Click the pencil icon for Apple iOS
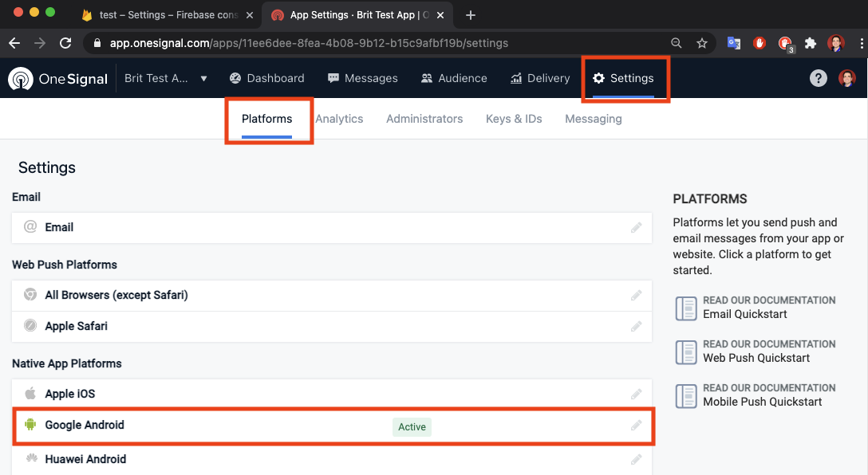The width and height of the screenshot is (868, 475). (x=637, y=395)
